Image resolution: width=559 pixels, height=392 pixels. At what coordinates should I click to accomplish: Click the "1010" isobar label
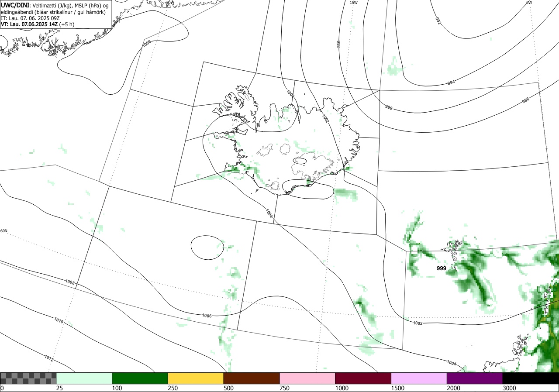[x=59, y=321]
